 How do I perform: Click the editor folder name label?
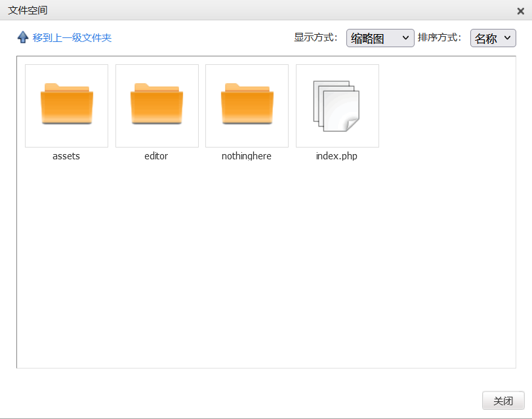click(156, 156)
